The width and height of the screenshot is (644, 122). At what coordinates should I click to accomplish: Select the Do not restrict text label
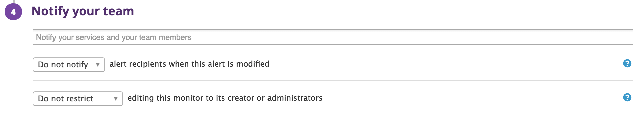(x=66, y=99)
